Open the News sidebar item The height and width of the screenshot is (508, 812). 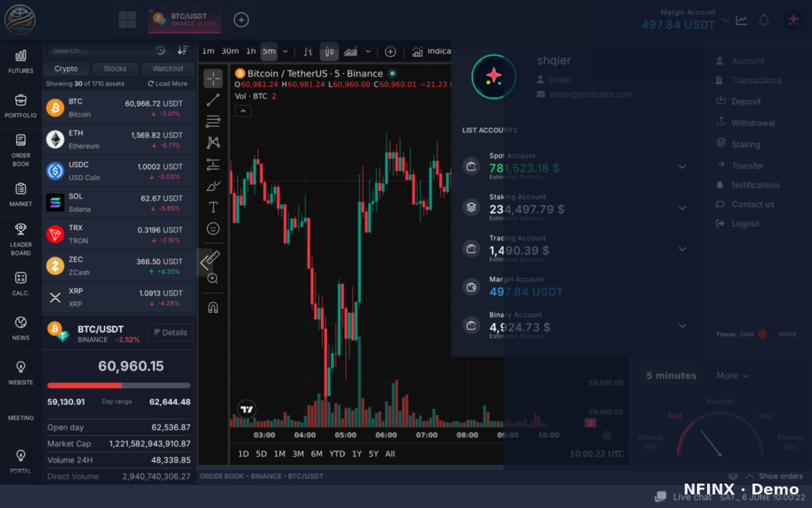(x=20, y=329)
